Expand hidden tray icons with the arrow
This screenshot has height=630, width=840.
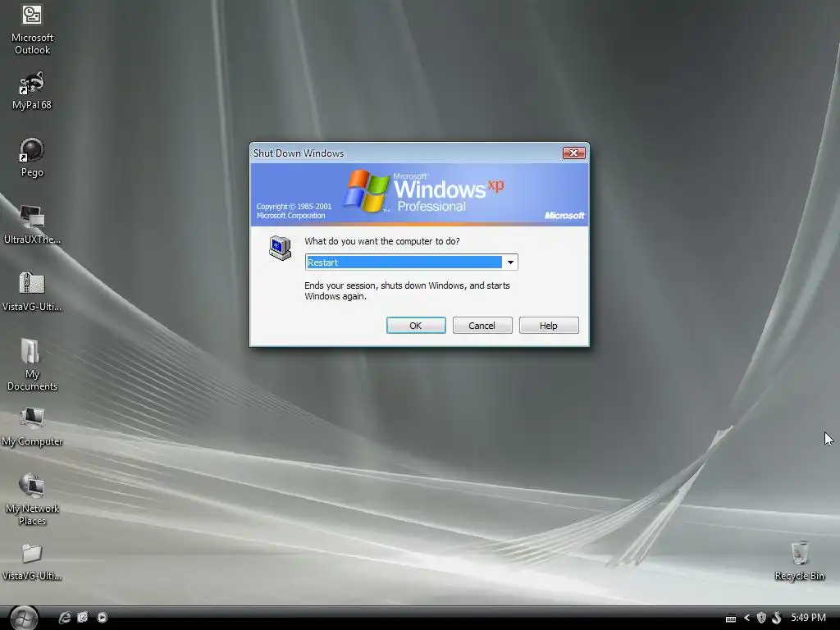pyautogui.click(x=746, y=618)
